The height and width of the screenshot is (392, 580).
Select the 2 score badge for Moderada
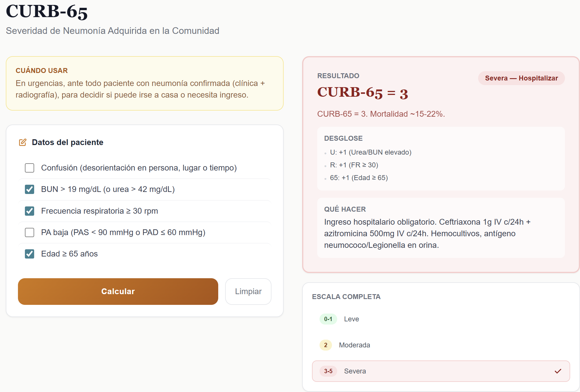[x=326, y=345]
